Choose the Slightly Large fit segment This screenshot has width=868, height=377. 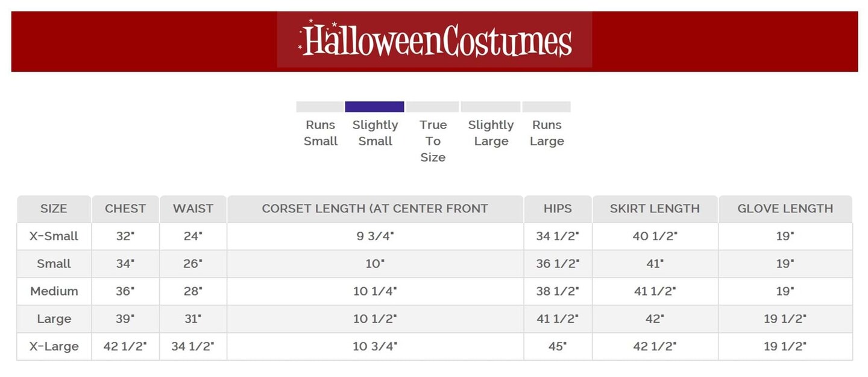490,107
